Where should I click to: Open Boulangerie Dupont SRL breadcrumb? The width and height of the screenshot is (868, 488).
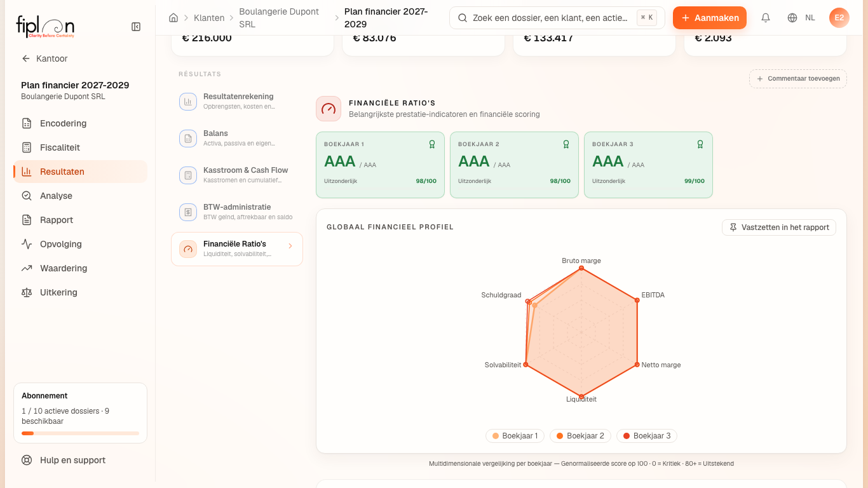(x=279, y=18)
